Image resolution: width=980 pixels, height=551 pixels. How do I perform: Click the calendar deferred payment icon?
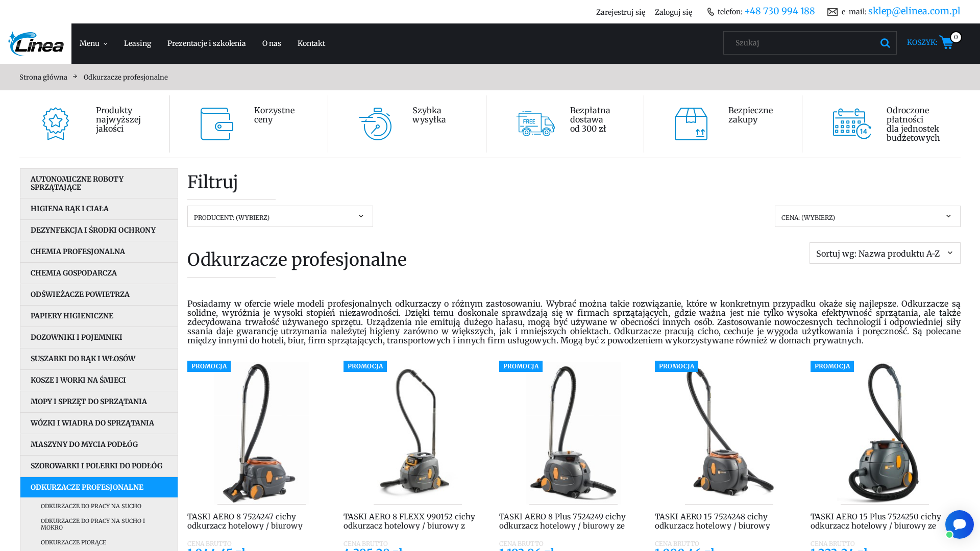852,124
